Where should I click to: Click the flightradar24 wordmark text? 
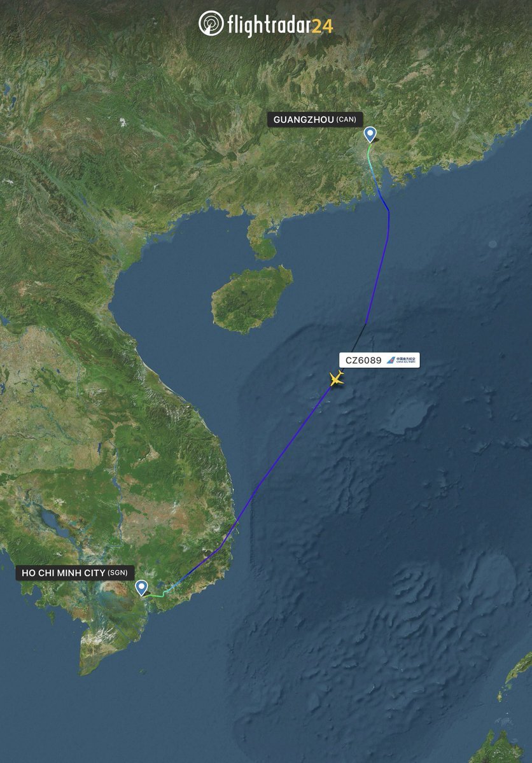[x=281, y=25]
